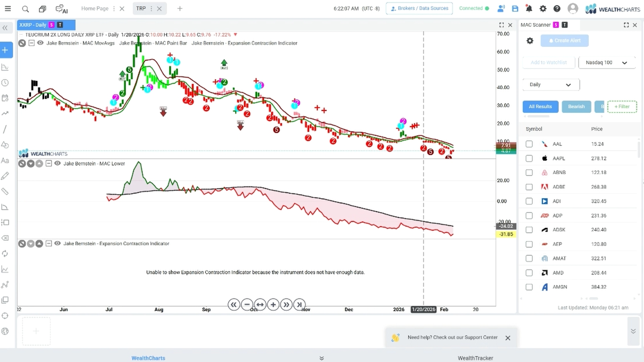The height and width of the screenshot is (362, 644).
Task: Expand the Daily timeframe dropdown
Action: [x=551, y=85]
